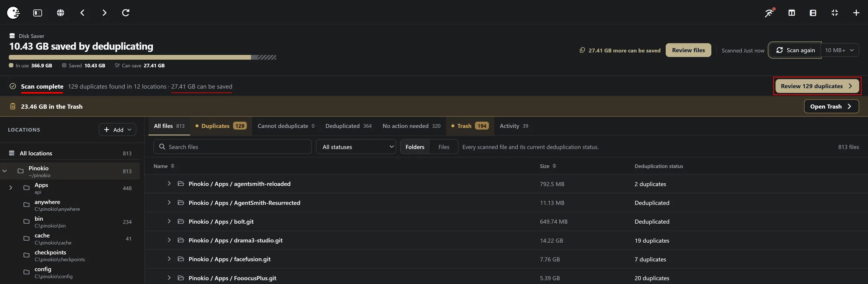Click the Review files button
Image resolution: width=868 pixels, height=284 pixels.
click(688, 50)
